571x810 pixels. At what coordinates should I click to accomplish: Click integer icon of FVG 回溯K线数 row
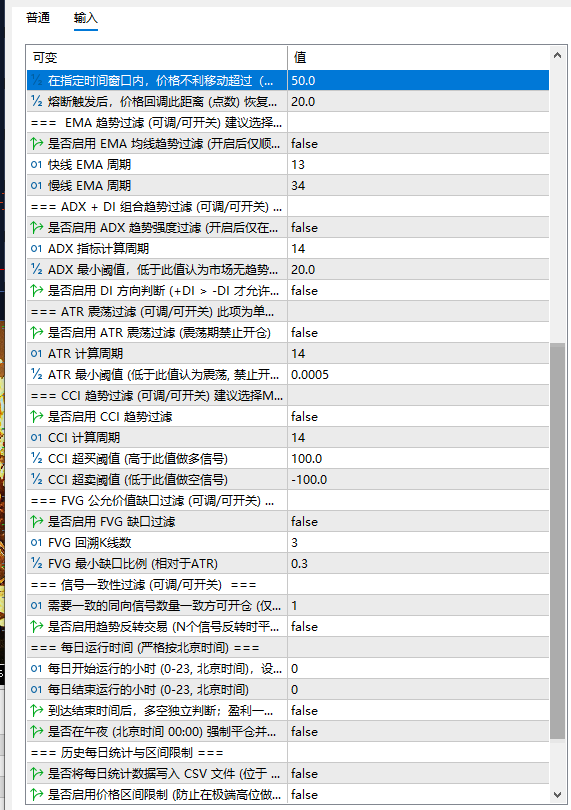pos(36,542)
